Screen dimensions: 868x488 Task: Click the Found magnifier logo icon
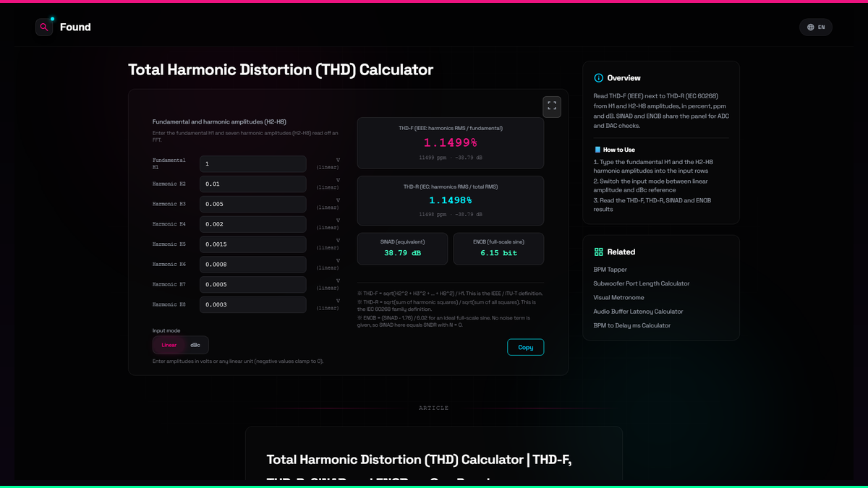[x=44, y=27]
